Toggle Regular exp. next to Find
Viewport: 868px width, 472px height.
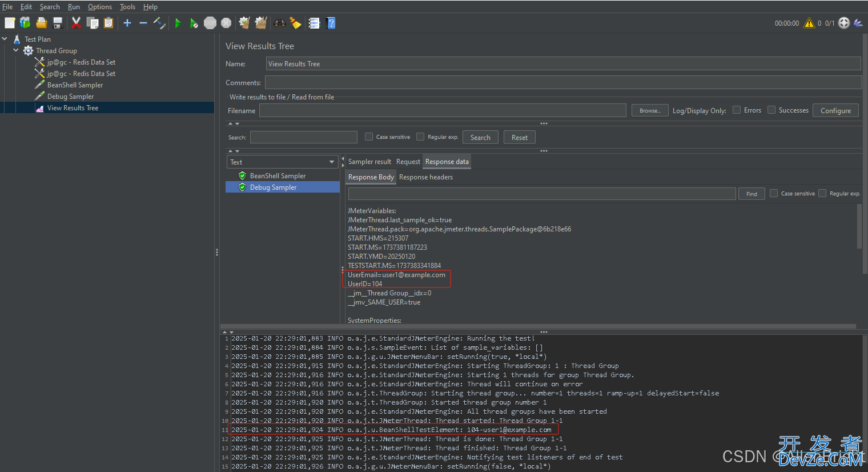(822, 193)
